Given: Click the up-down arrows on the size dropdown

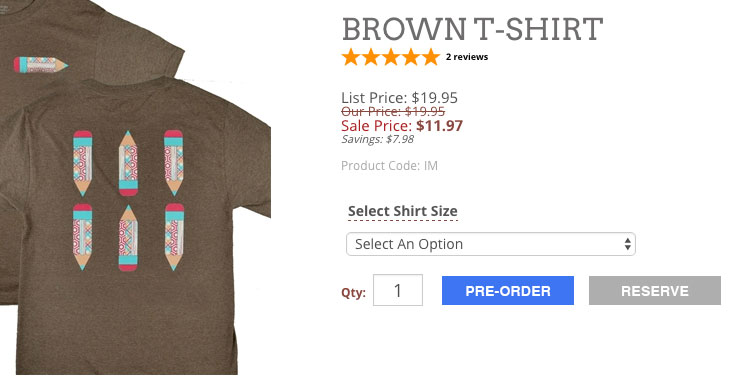Looking at the screenshot, I should (x=627, y=244).
